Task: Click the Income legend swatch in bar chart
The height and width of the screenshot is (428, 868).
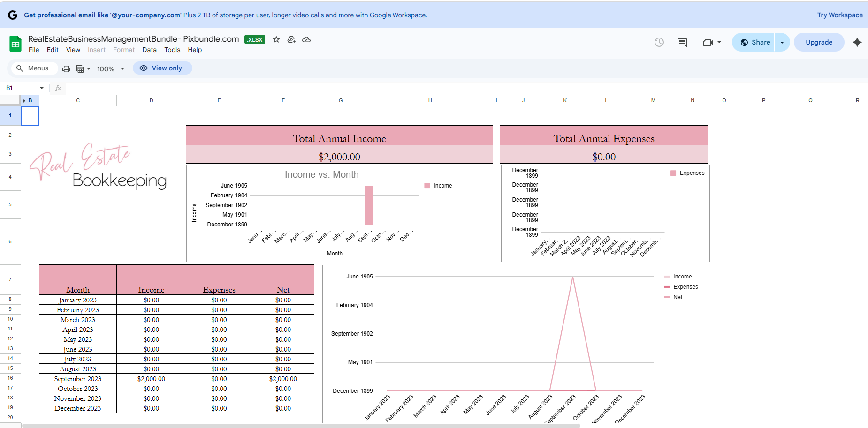Action: [x=427, y=186]
